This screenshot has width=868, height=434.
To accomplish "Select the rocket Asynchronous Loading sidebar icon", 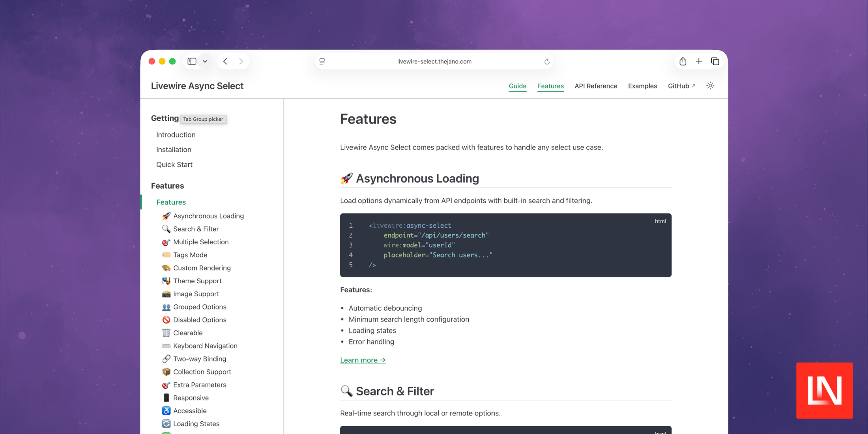I will click(166, 216).
